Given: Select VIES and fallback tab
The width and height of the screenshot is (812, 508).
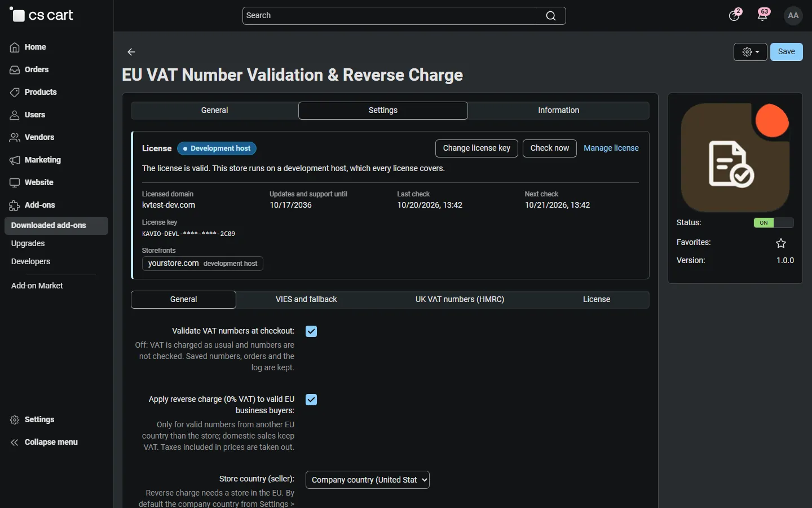Looking at the screenshot, I should click(x=306, y=300).
